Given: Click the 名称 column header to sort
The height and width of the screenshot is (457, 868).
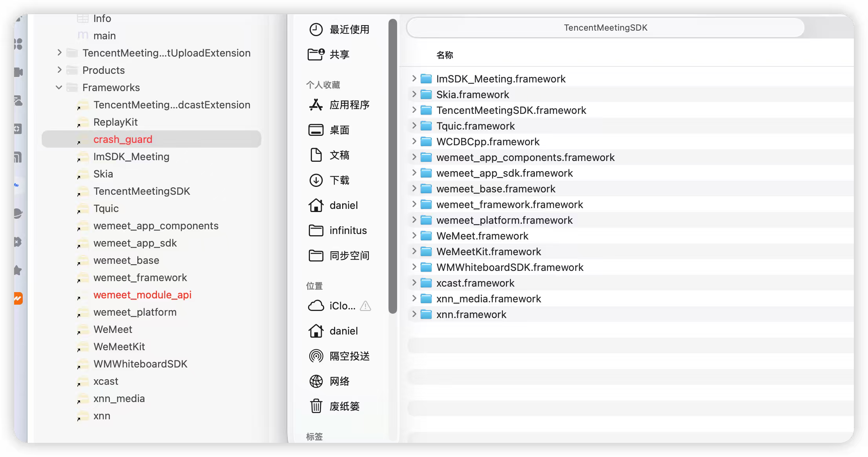Looking at the screenshot, I should (x=444, y=55).
